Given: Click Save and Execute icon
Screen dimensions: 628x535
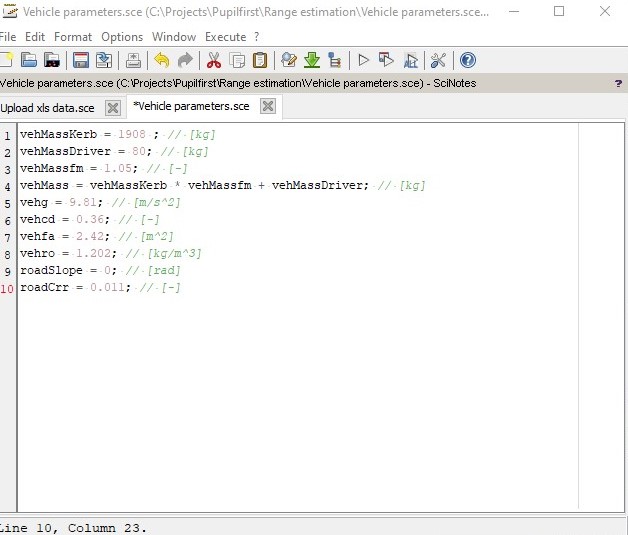Looking at the screenshot, I should pos(386,60).
